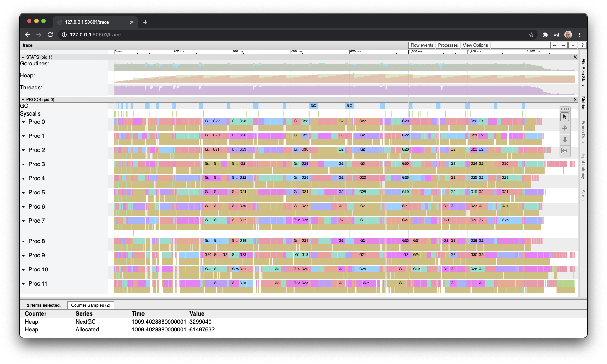Screen dimensions: 607x364
Task: Select the zoom tool in mouse mode palette
Action: coord(565,139)
